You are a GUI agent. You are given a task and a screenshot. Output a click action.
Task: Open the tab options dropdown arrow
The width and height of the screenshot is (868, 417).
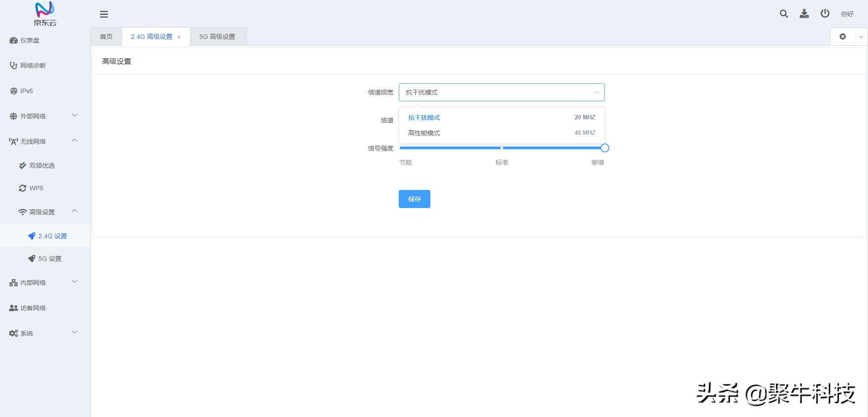[x=861, y=37]
